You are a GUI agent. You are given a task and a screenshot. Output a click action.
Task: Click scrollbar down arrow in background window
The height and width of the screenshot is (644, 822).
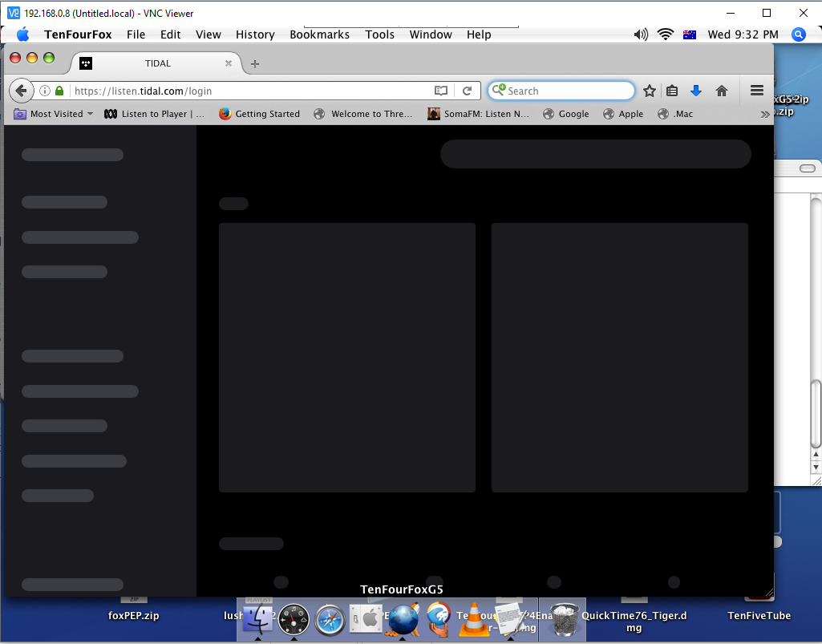[816, 467]
